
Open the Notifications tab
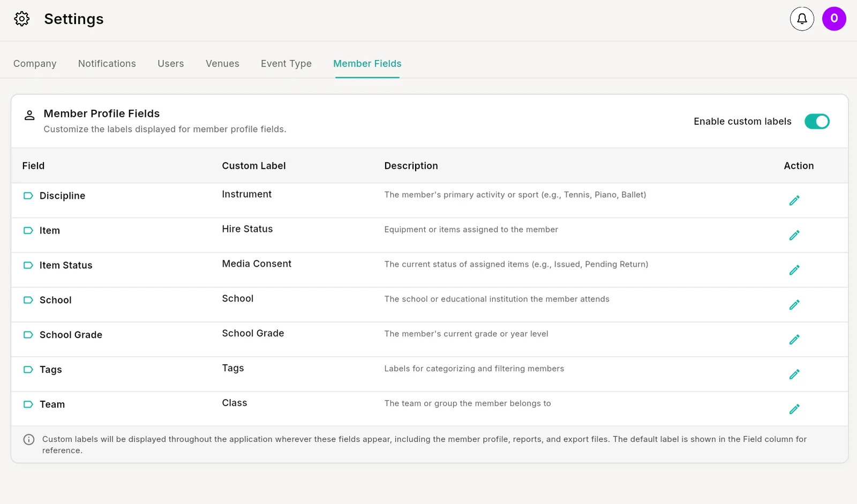point(107,64)
